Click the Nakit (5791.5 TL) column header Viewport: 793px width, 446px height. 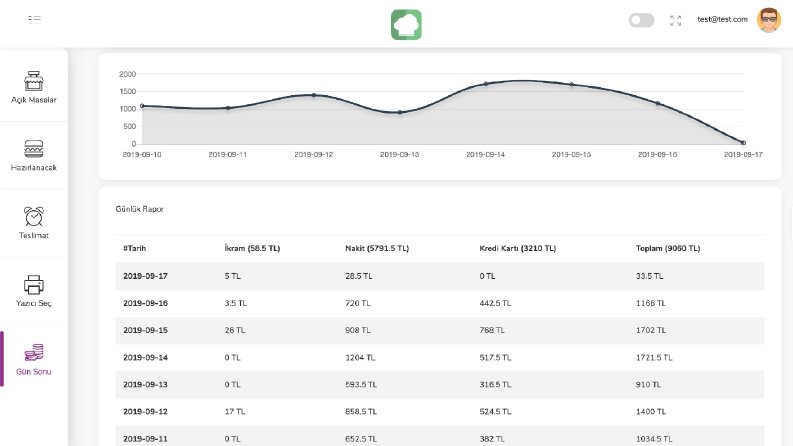[377, 248]
